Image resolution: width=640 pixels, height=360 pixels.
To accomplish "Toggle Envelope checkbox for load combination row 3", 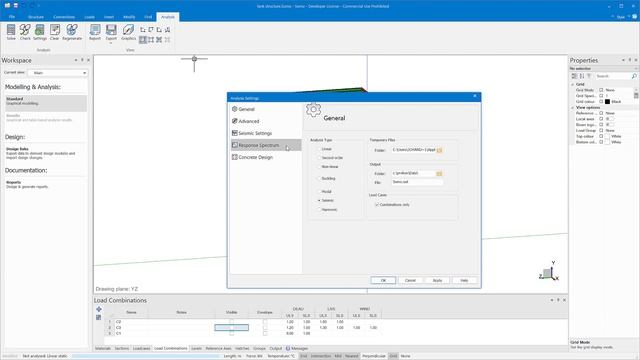I will click(x=265, y=333).
